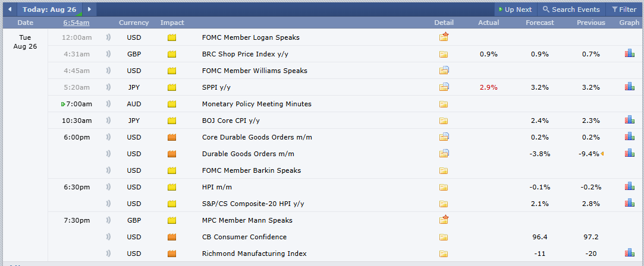Show graph for S&P/CS Composite-20 HPI
The height and width of the screenshot is (266, 644).
pos(629,203)
